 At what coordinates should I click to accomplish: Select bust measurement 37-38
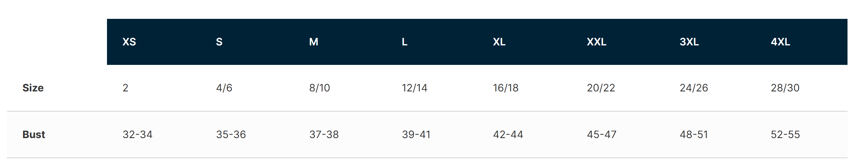pyautogui.click(x=324, y=135)
